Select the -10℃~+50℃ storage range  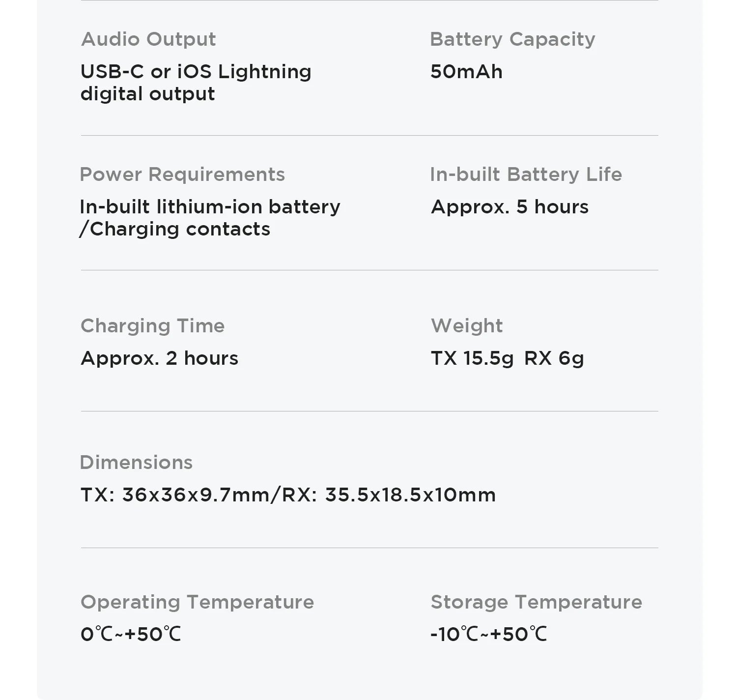tap(488, 635)
